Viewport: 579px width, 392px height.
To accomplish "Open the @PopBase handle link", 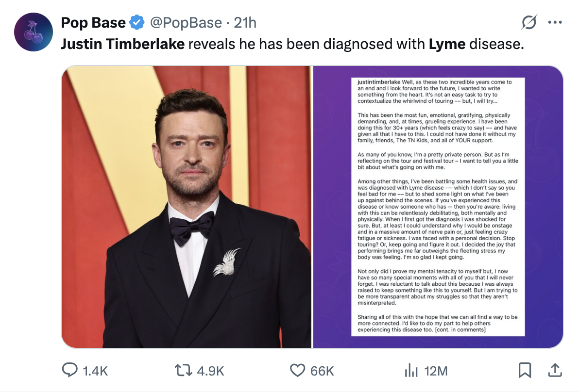I will click(185, 22).
